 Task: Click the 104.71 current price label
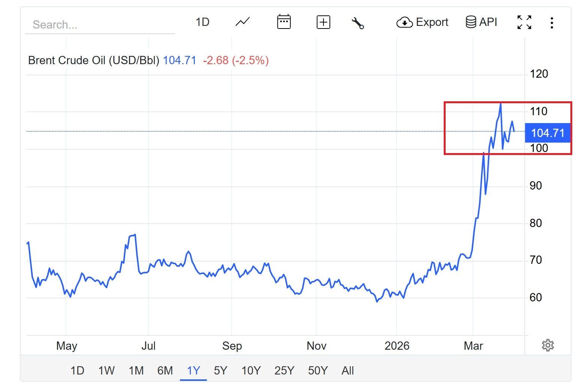548,133
